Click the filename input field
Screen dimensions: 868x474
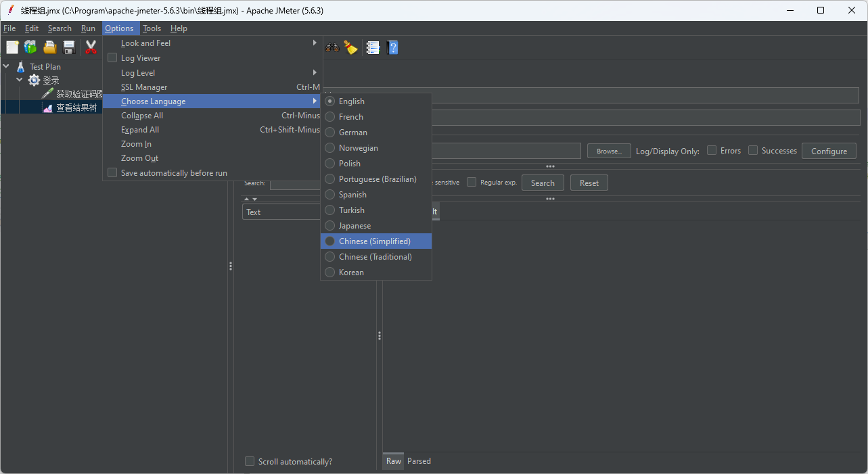[x=506, y=151]
